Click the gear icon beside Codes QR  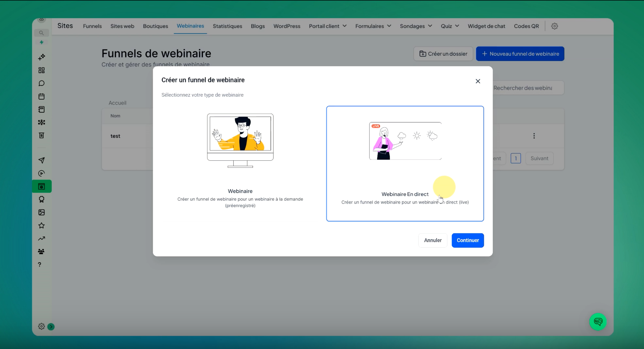(x=554, y=26)
